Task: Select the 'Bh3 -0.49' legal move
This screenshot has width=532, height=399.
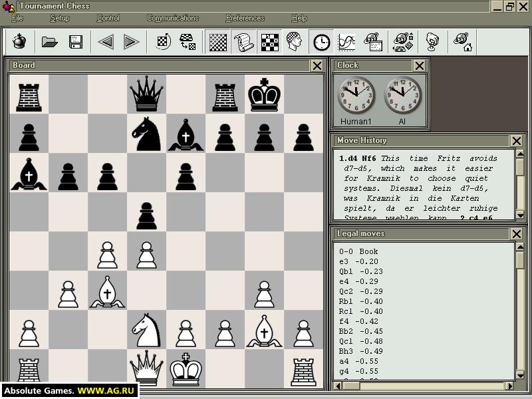Action: pos(360,351)
